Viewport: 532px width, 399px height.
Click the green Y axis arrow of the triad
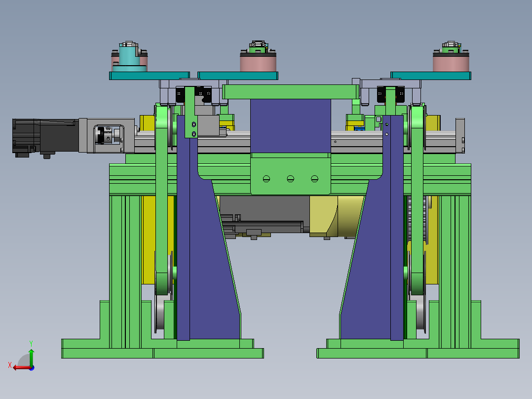(31, 357)
